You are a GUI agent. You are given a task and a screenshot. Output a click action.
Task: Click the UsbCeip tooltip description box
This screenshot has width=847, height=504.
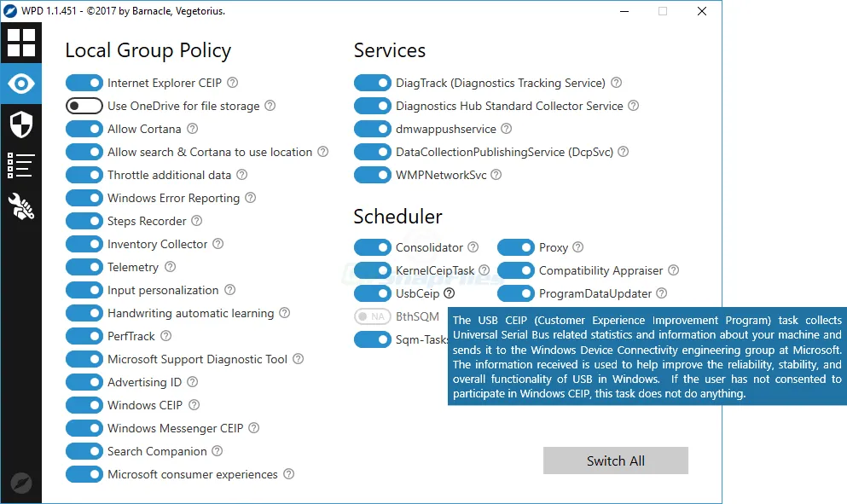[647, 356]
